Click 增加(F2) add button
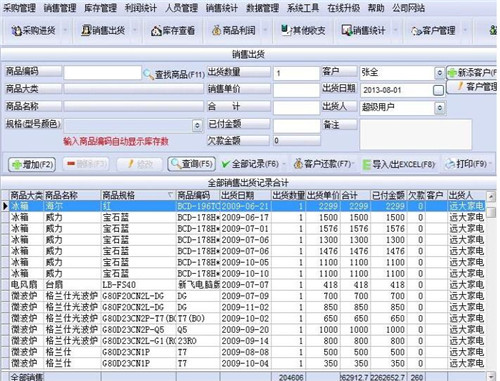Image resolution: width=500 pixels, height=381 pixels. (32, 165)
